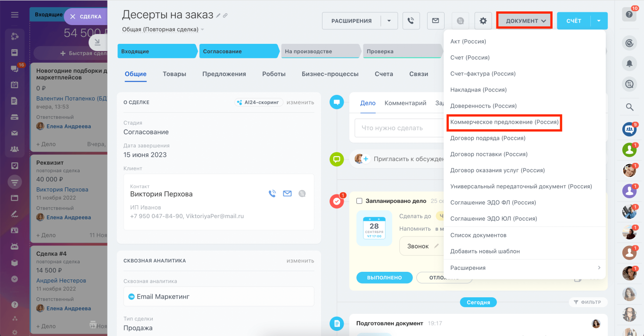Click the ВЫПОЛНЕНО button
This screenshot has width=644, height=336.
pos(384,277)
